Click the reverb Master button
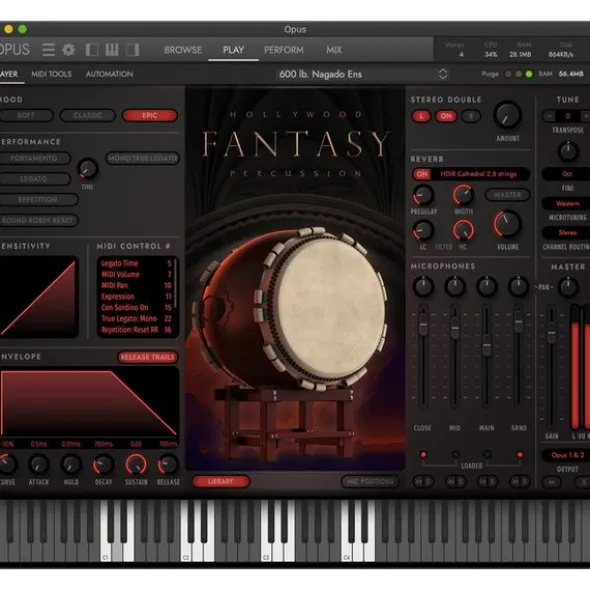 point(507,195)
